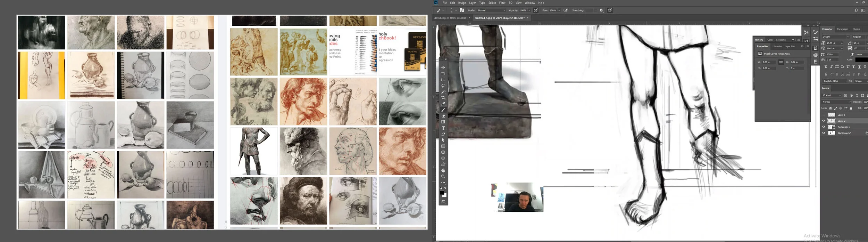
Task: Hide the Background layer
Action: 824,133
